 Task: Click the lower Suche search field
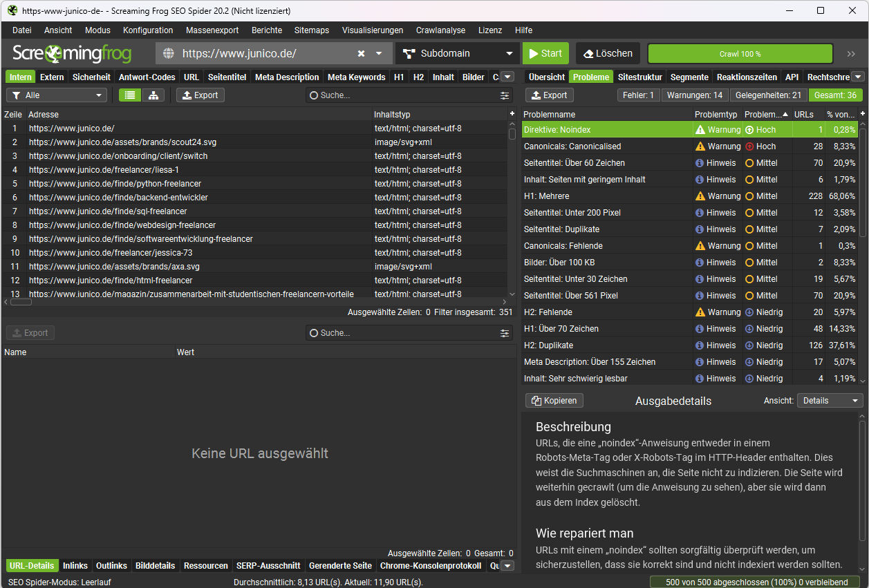pos(401,333)
